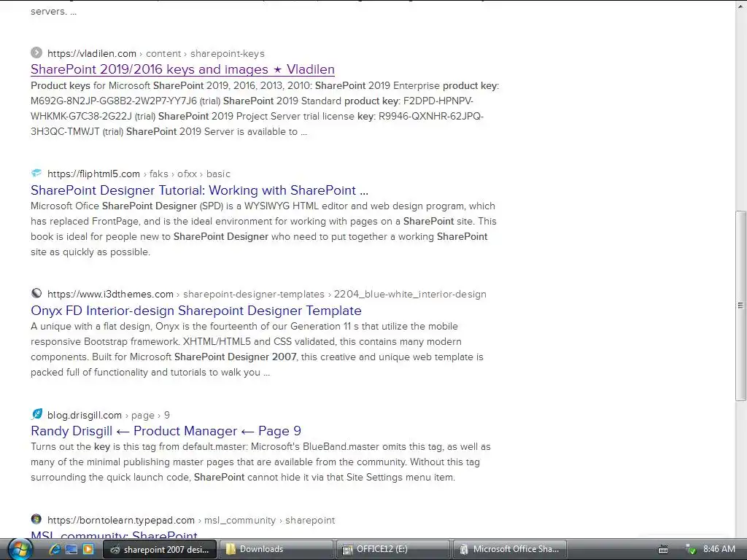Click the https://www.i3dthemes.com URL breadcrumb
The height and width of the screenshot is (560, 747).
point(110,295)
